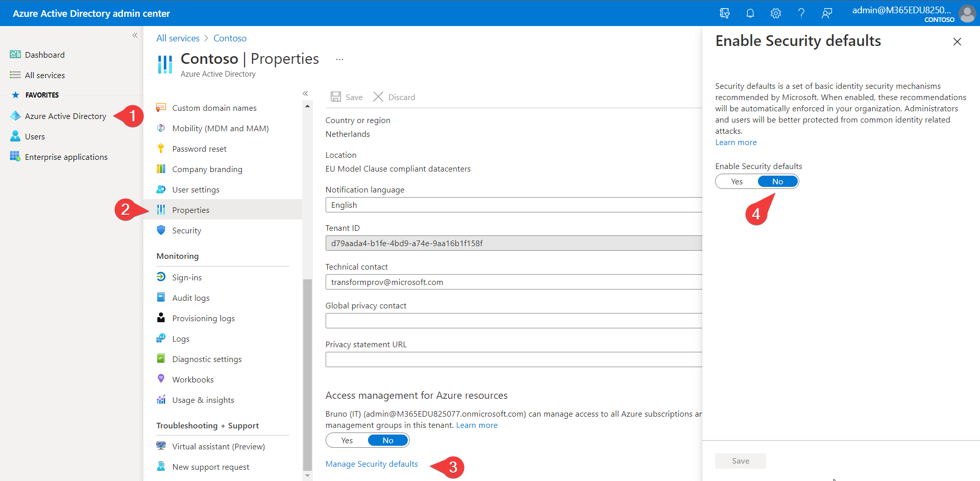Open Enterprise applications in favorites
980x481 pixels.
click(x=66, y=157)
